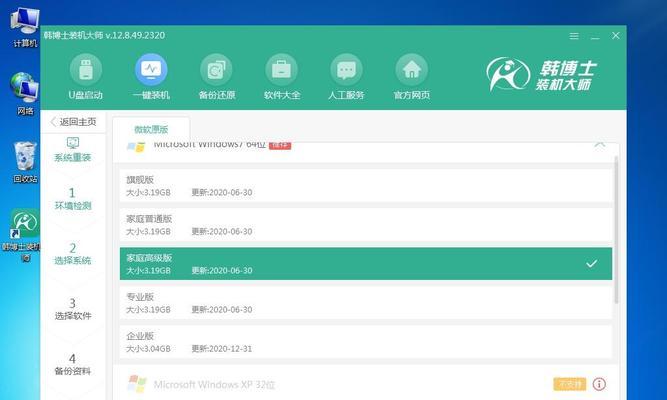This screenshot has height=400, width=667.
Task: Select 专业版 edition
Action: point(366,303)
